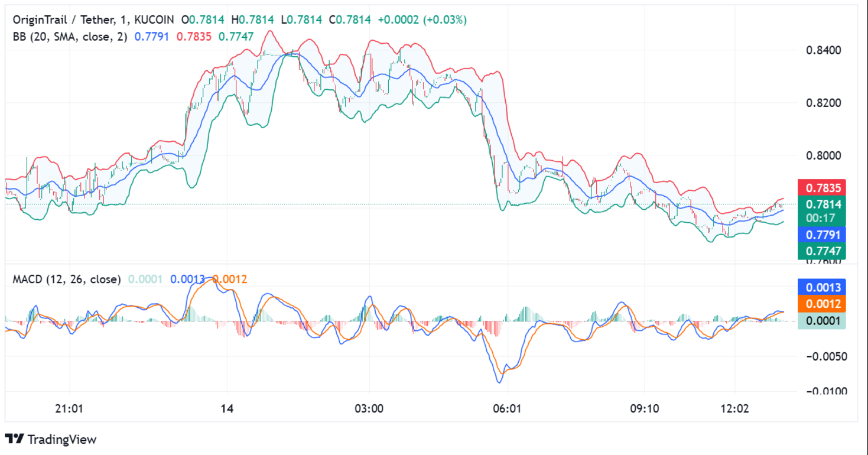Screen dimensions: 868x455
Task: Click the teal 0.7747 lower band price label
Action: tap(822, 251)
